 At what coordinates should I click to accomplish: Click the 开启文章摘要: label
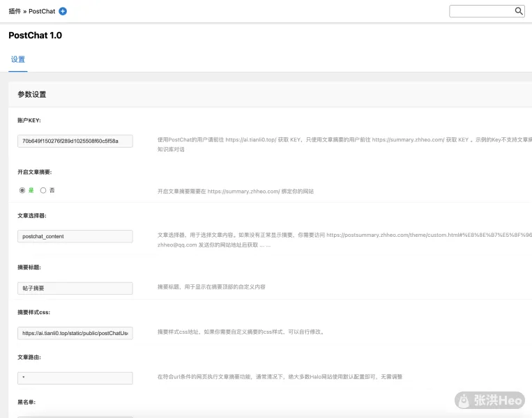point(35,172)
